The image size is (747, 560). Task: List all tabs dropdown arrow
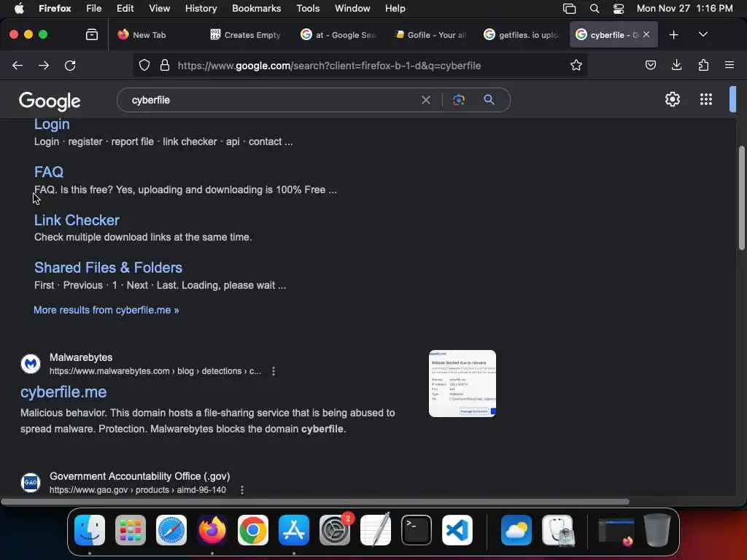coord(703,35)
